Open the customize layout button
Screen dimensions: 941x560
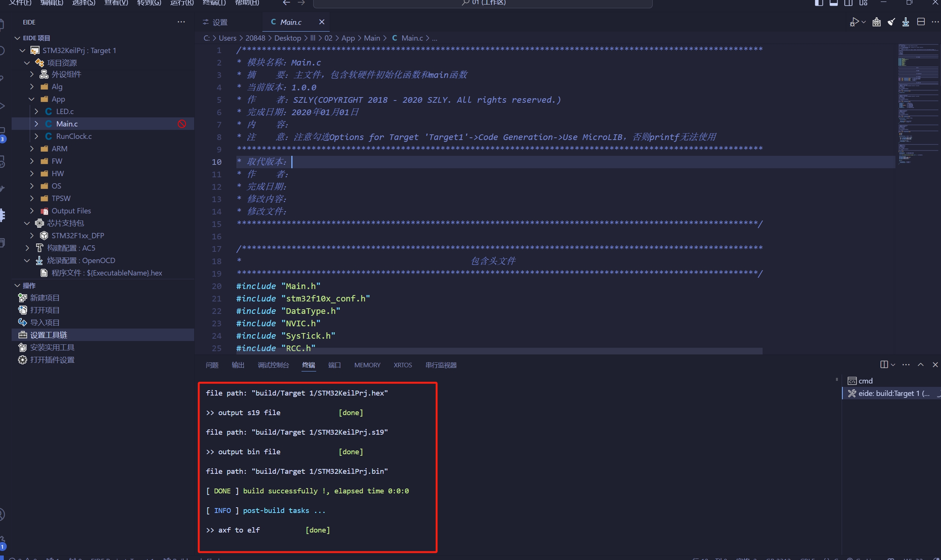tap(863, 3)
